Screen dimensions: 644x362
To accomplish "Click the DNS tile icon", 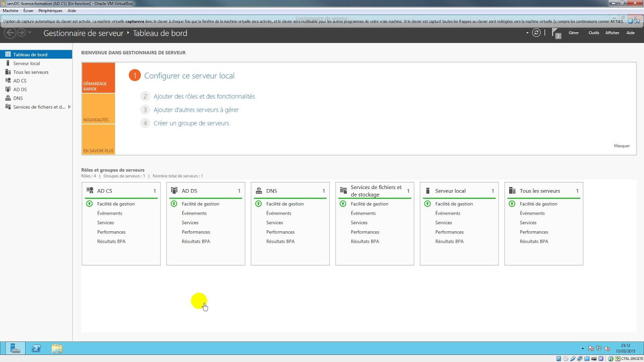I will pyautogui.click(x=259, y=191).
